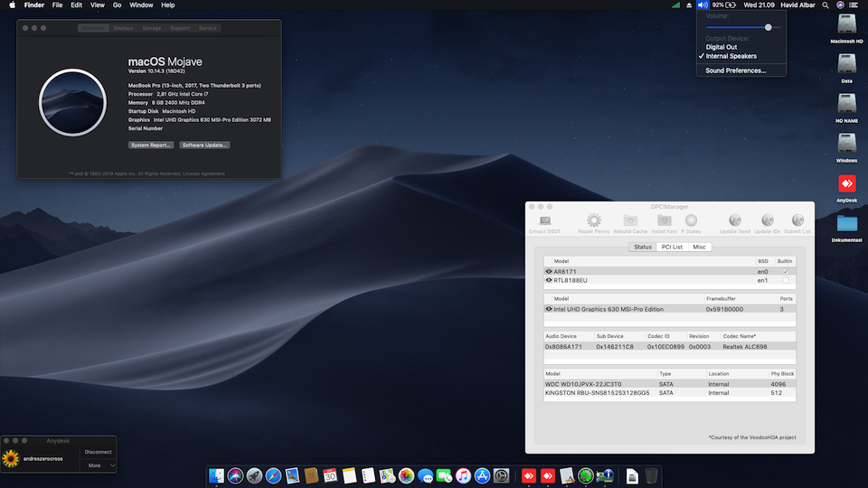Click the Software Update button
868x488 pixels.
[x=204, y=145]
